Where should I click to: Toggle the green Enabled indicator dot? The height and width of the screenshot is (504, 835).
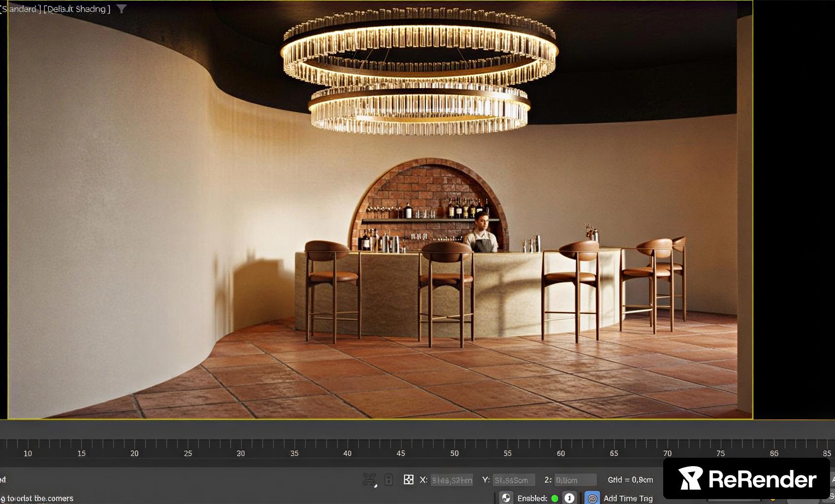(555, 498)
